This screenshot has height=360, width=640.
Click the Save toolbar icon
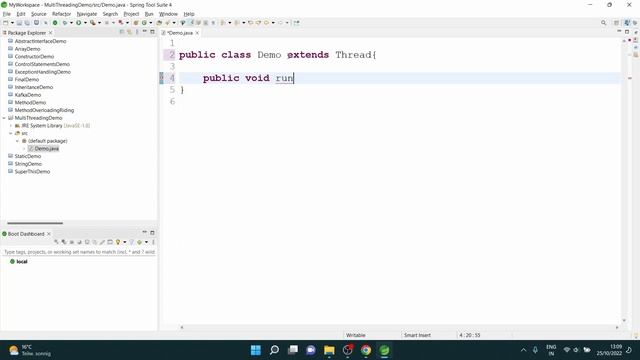(19, 23)
